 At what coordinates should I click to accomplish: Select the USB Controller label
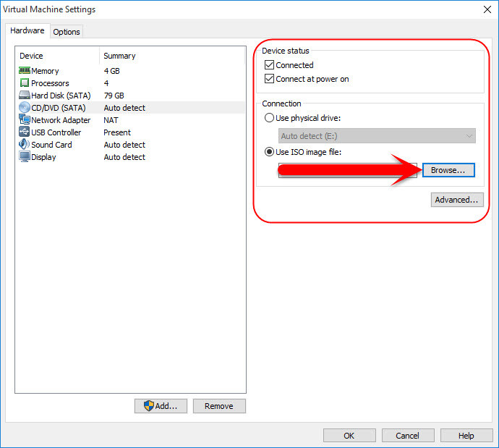[56, 132]
